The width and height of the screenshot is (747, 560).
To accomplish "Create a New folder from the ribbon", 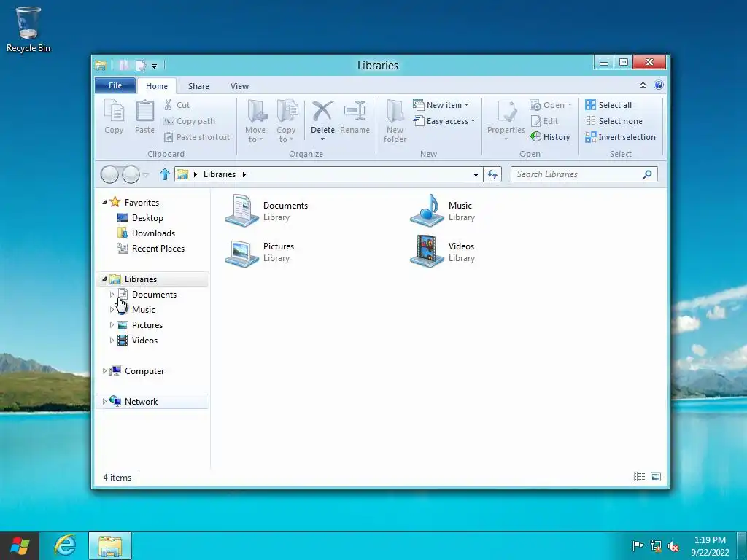I will 395,122.
